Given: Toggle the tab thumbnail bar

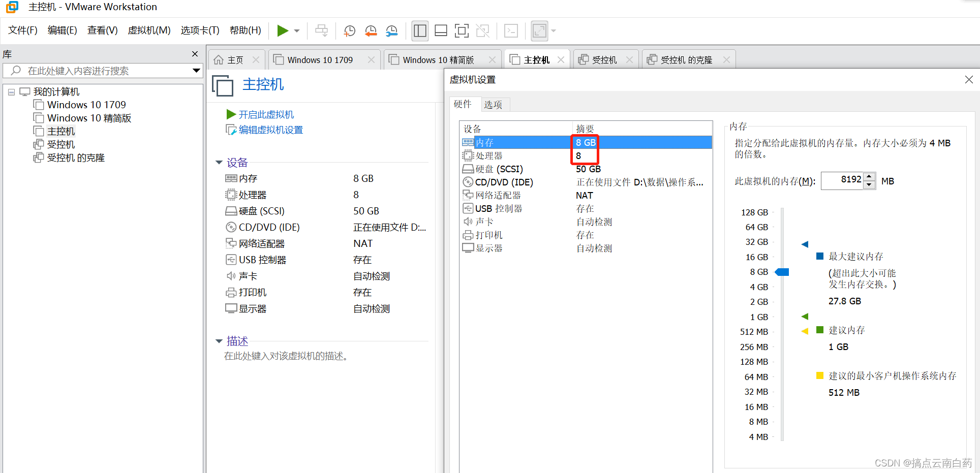Looking at the screenshot, I should 440,30.
